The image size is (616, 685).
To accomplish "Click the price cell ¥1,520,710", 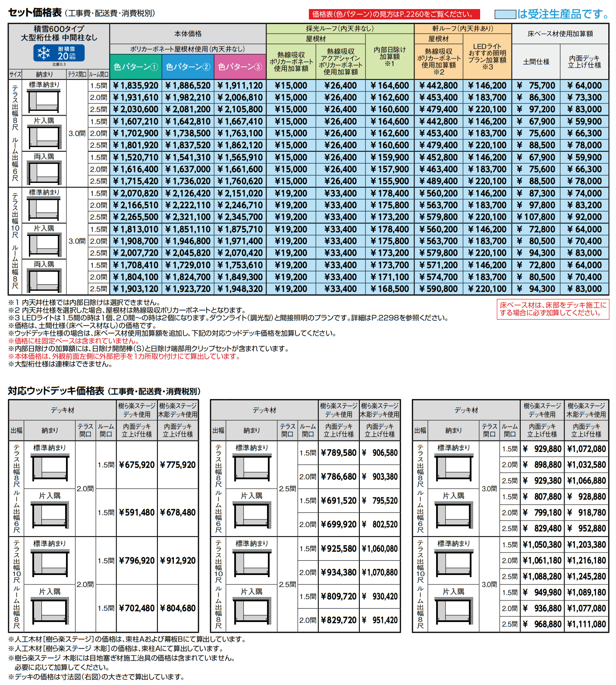I will pyautogui.click(x=136, y=157).
